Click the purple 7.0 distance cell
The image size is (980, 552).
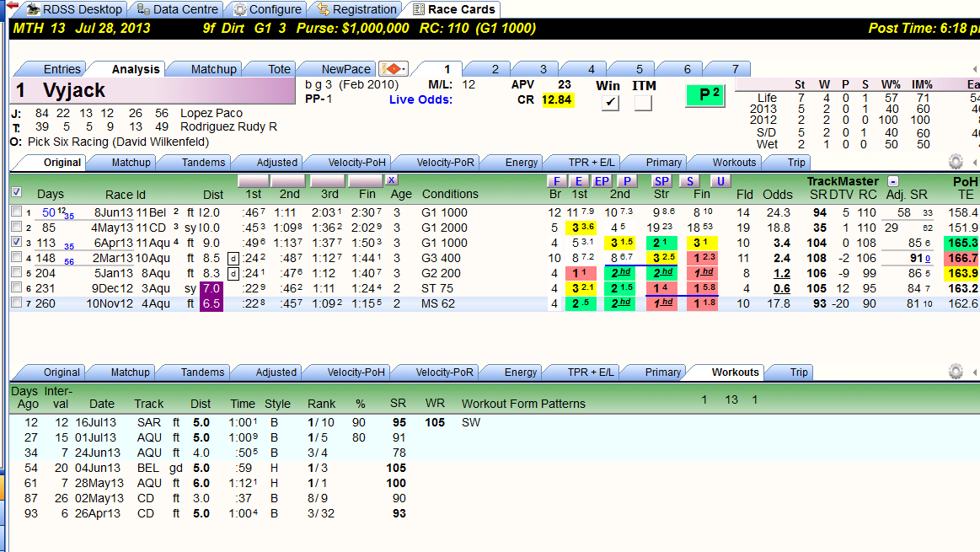point(212,289)
